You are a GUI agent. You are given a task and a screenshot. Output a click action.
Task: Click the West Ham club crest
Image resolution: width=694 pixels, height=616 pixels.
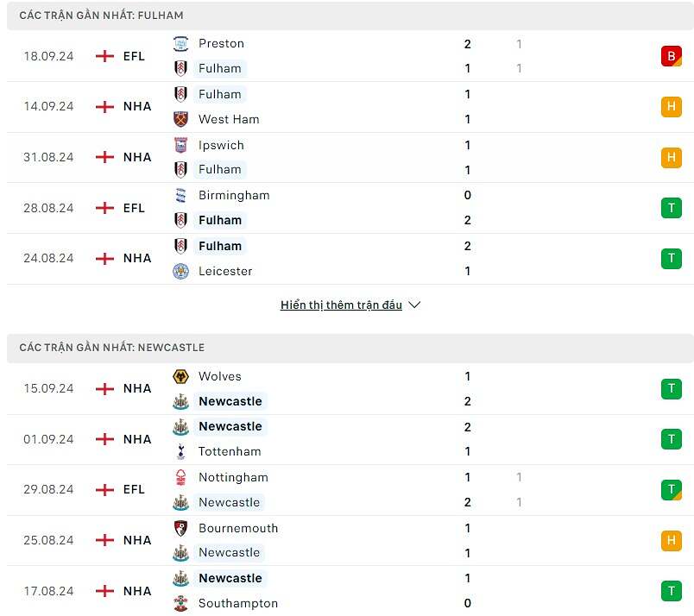pyautogui.click(x=180, y=119)
